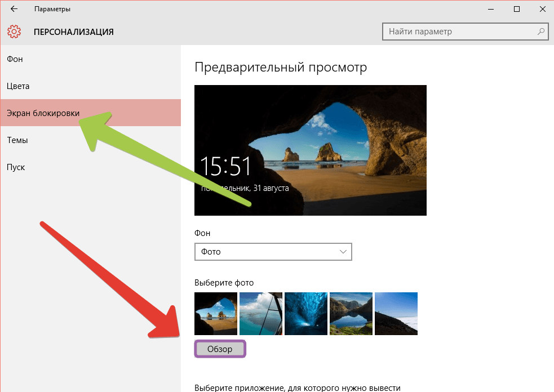
Task: Expand the 'Фото' background dropdown
Action: tap(273, 252)
